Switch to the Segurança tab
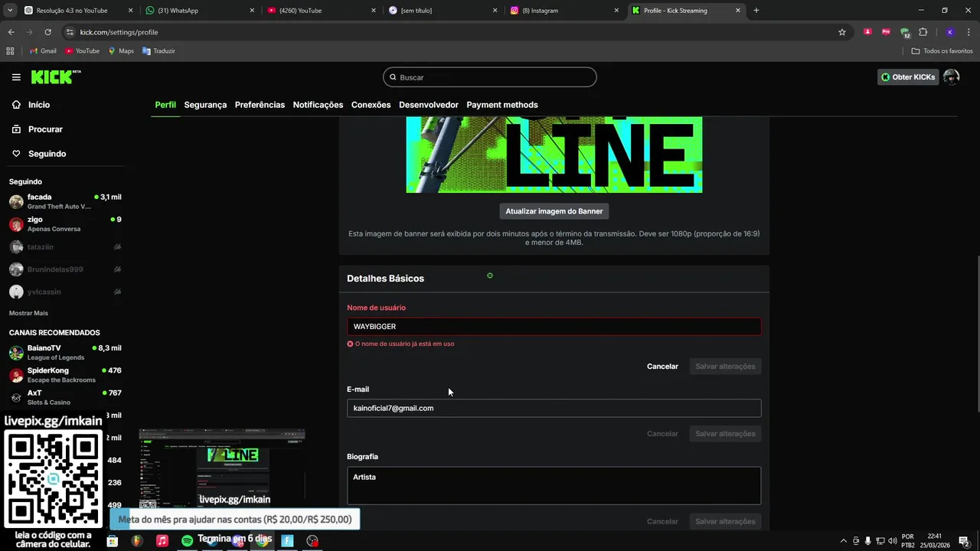980x551 pixels. click(205, 105)
